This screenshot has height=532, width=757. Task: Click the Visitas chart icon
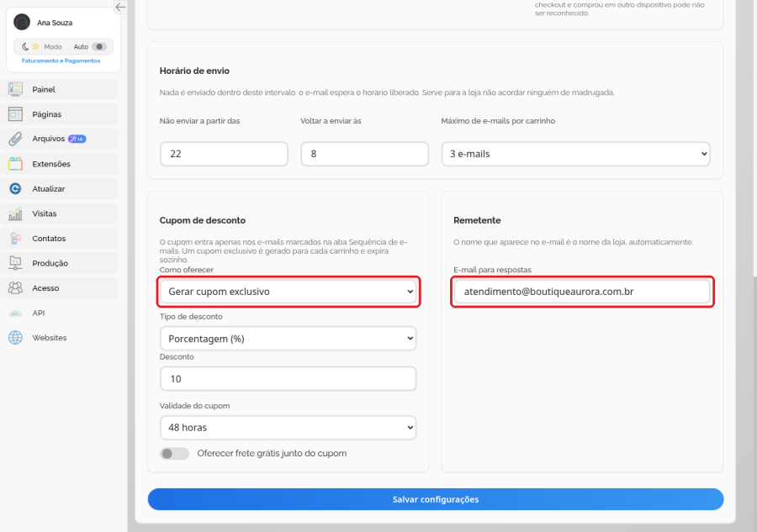click(x=15, y=213)
